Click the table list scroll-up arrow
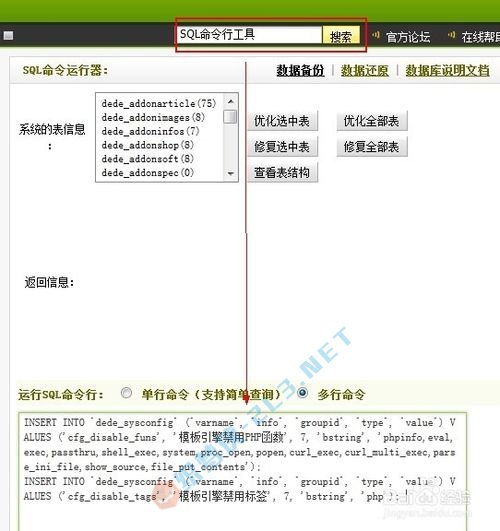The width and height of the screenshot is (500, 531). pyautogui.click(x=231, y=101)
